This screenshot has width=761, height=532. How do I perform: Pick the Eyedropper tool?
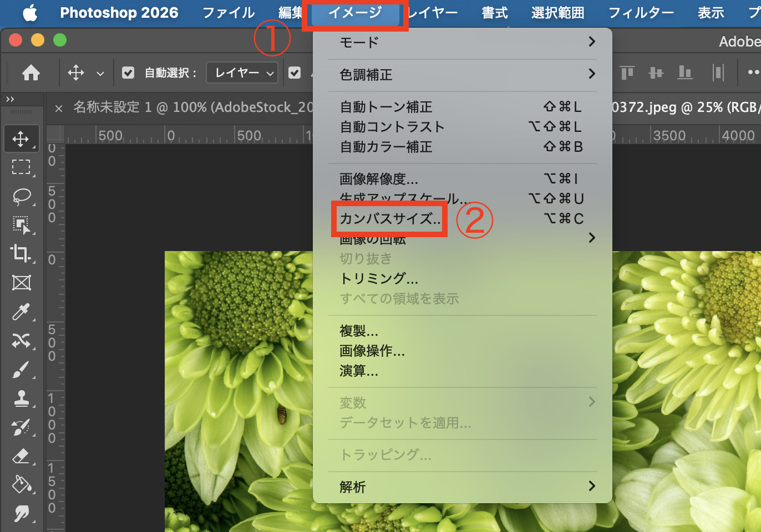click(x=21, y=311)
